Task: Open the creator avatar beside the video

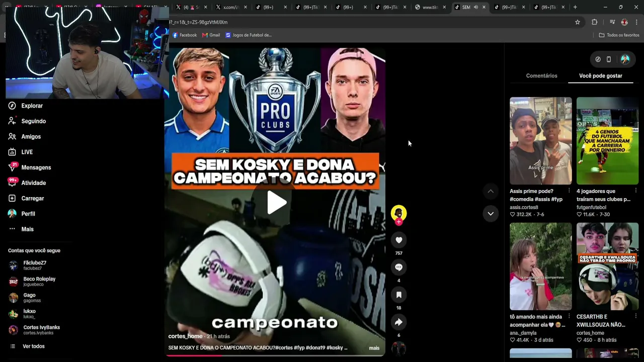Action: (x=398, y=213)
